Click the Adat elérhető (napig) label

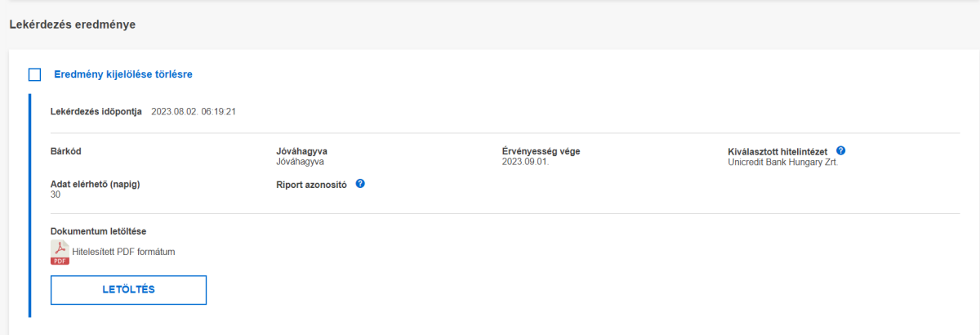pos(96,185)
